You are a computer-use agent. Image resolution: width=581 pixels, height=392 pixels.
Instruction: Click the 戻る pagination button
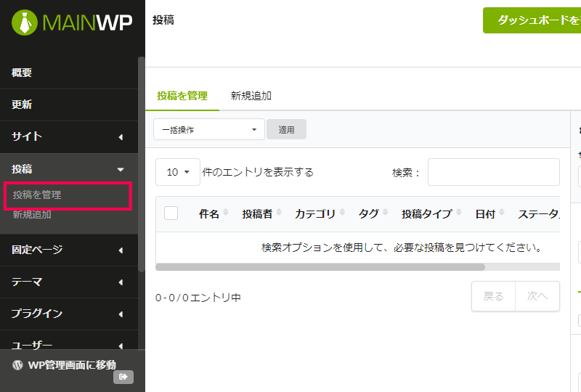[x=493, y=296]
